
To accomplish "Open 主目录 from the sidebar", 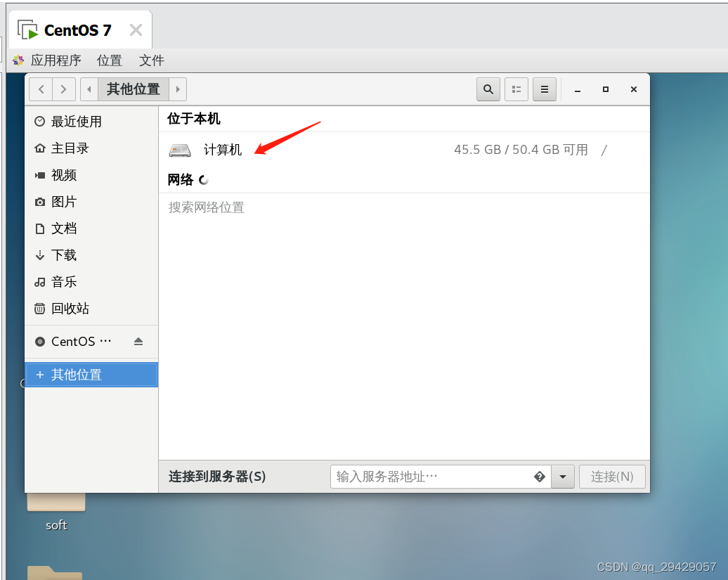I will (64, 148).
